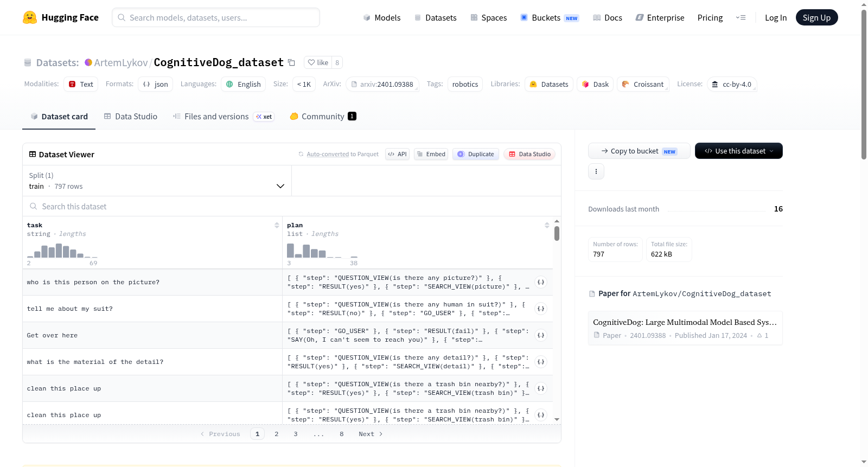
Task: Click the Datasets library tag
Action: [x=548, y=84]
